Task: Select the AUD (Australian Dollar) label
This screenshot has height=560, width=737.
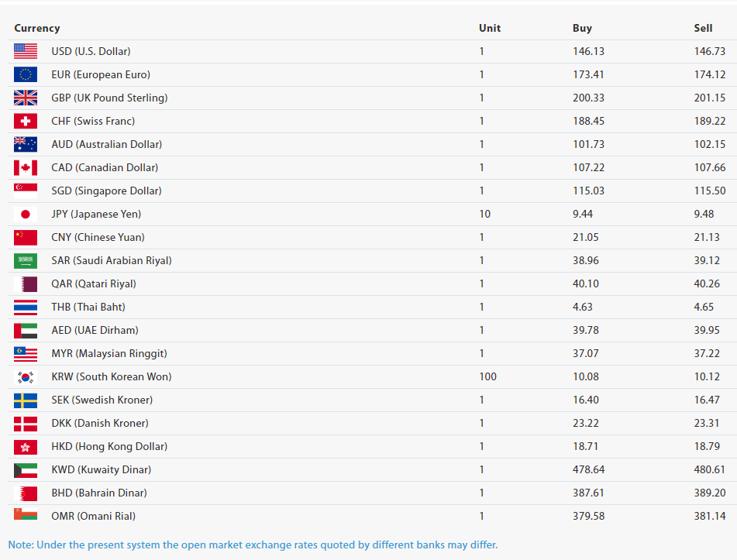Action: 106,144
